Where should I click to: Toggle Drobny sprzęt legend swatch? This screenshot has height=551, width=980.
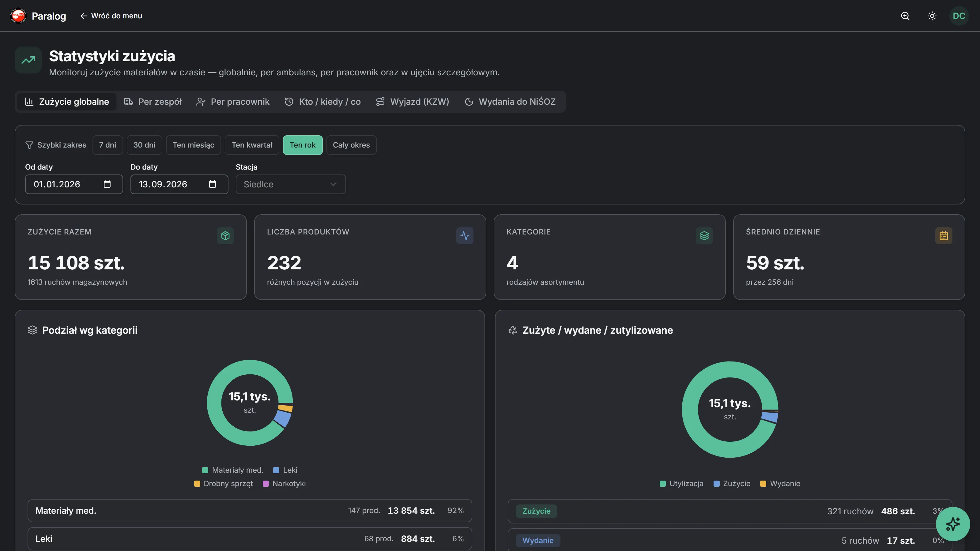point(197,484)
